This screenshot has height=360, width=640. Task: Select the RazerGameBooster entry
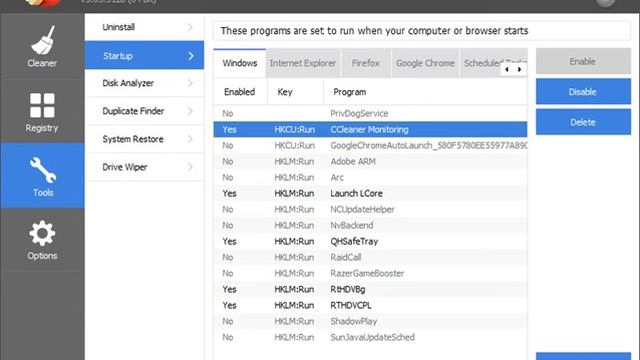click(x=370, y=273)
